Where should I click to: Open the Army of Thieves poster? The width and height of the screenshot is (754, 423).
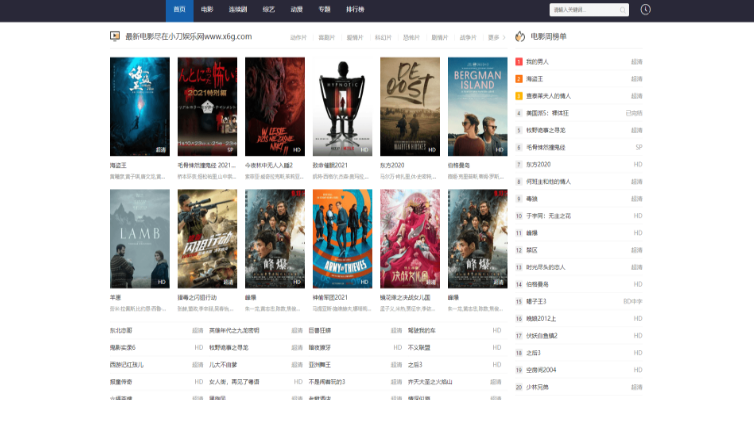[x=341, y=238]
